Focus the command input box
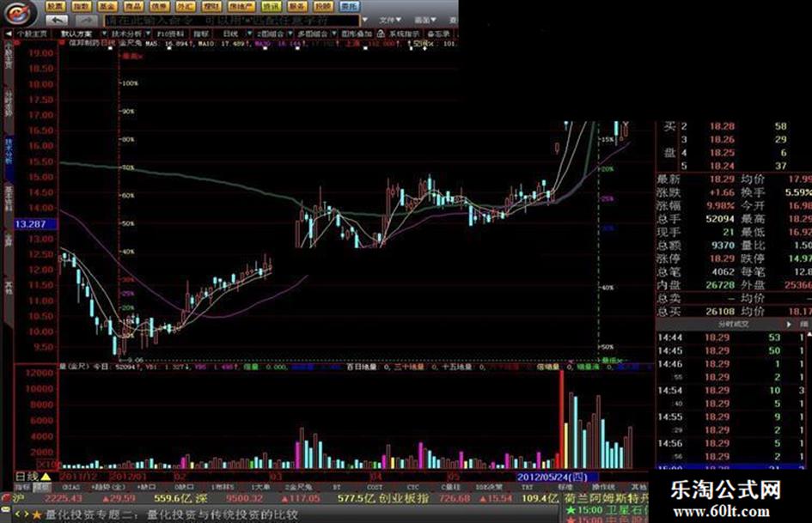Image resolution: width=812 pixels, height=523 pixels. pos(231,21)
